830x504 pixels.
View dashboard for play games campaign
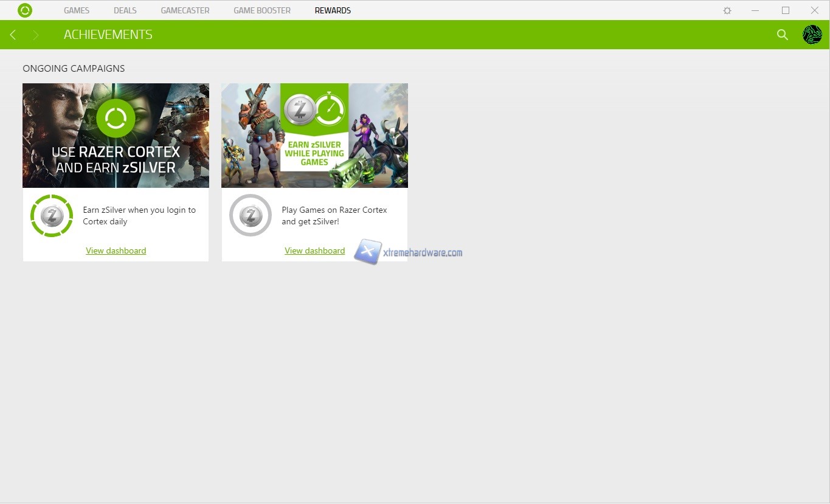314,250
